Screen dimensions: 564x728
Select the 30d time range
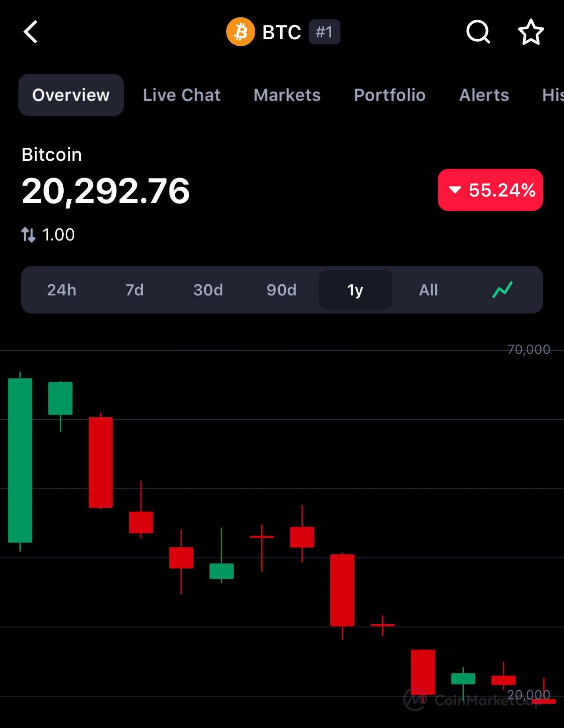click(x=208, y=290)
